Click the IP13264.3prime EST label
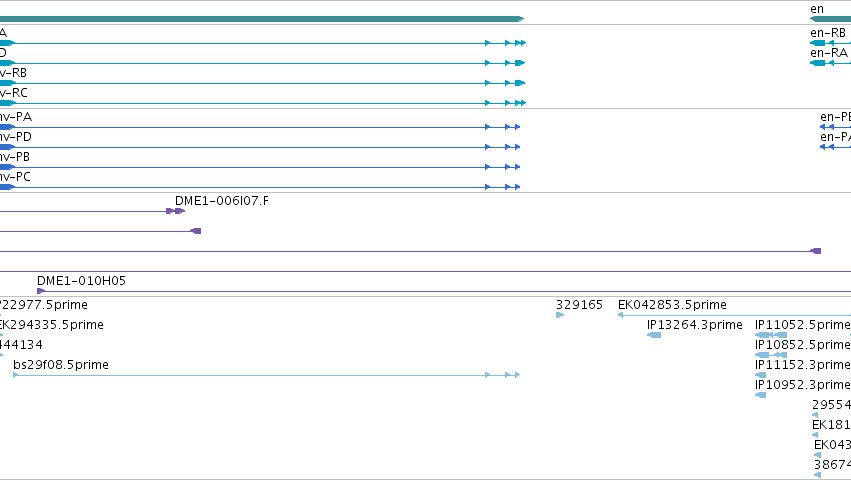Screen dimensions: 851x480 coord(695,325)
